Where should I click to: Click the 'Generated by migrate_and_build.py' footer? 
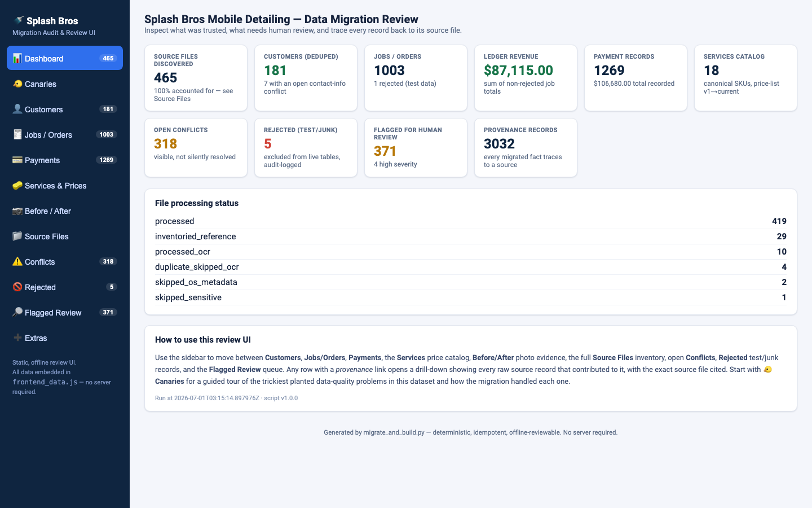(x=471, y=432)
